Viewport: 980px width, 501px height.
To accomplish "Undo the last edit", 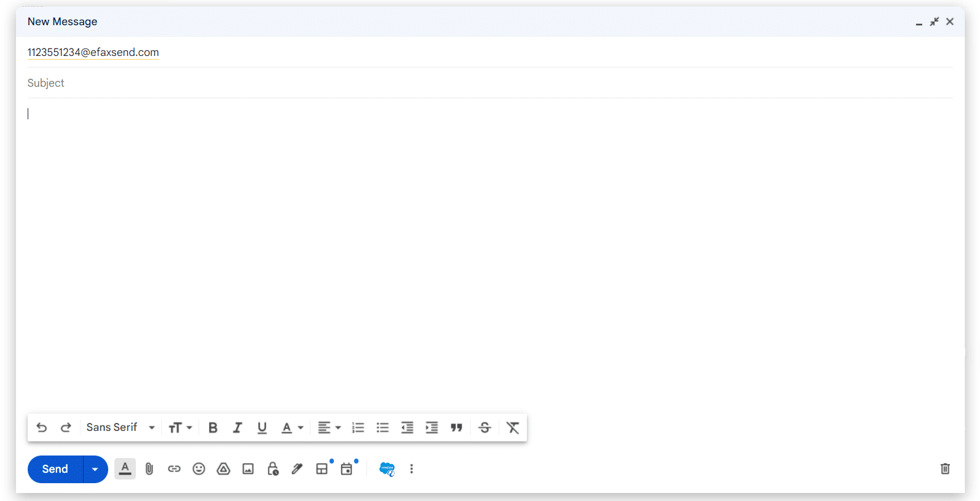I will click(x=42, y=427).
